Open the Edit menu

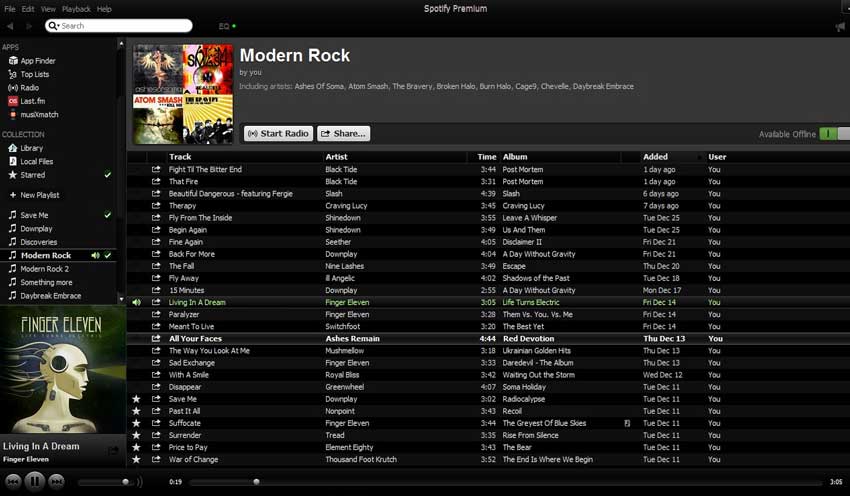[28, 9]
